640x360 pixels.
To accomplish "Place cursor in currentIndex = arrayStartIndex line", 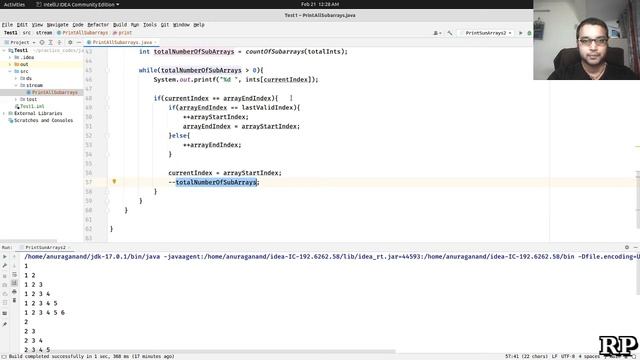I will click(225, 173).
